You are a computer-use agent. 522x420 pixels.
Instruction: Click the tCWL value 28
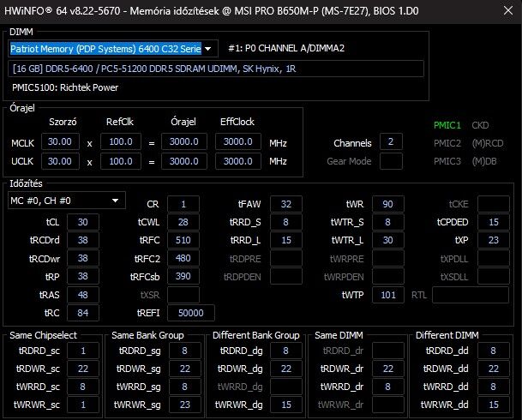pyautogui.click(x=183, y=222)
